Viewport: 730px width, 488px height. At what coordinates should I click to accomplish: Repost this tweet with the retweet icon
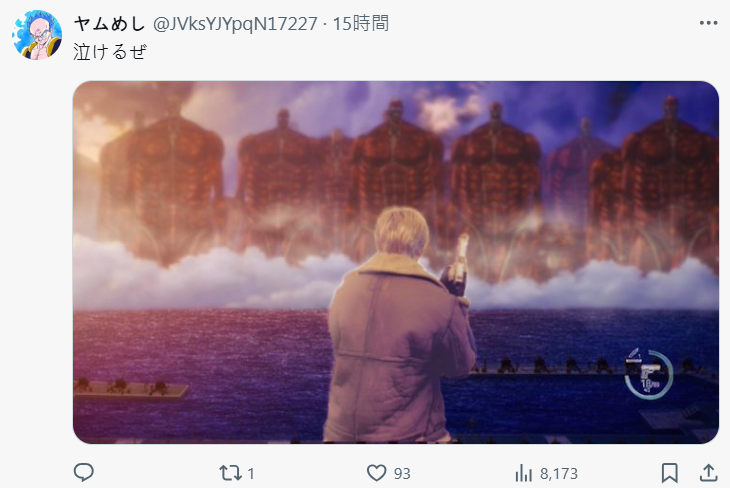230,473
